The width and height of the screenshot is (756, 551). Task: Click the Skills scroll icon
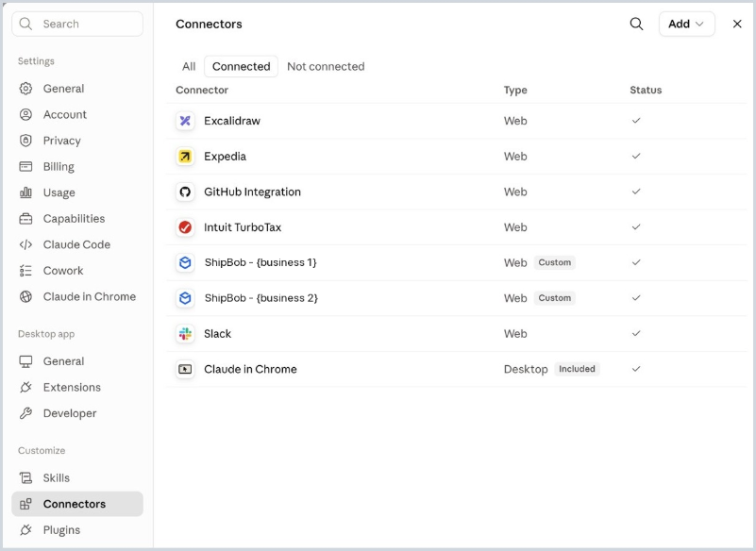[25, 477]
